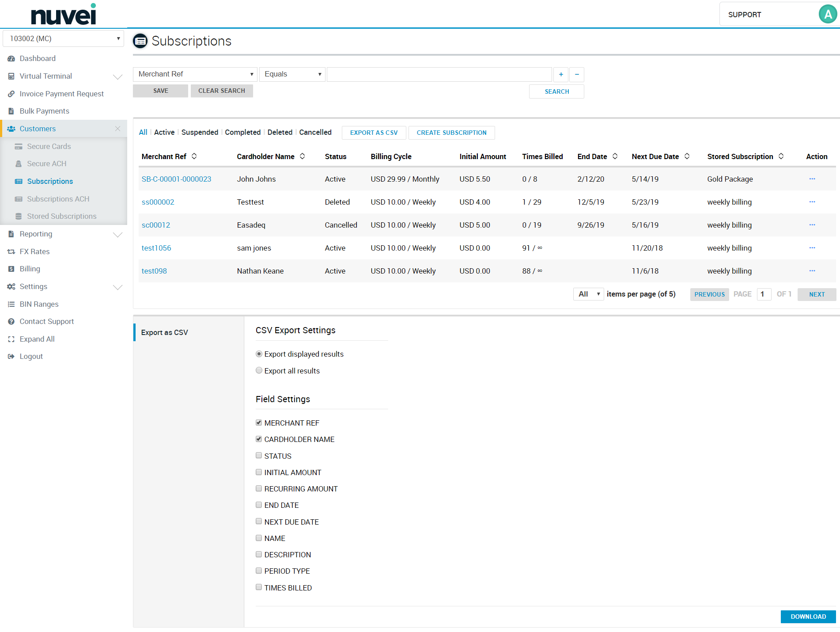Enable the STATUS field checkbox
This screenshot has width=840, height=632.
point(259,456)
